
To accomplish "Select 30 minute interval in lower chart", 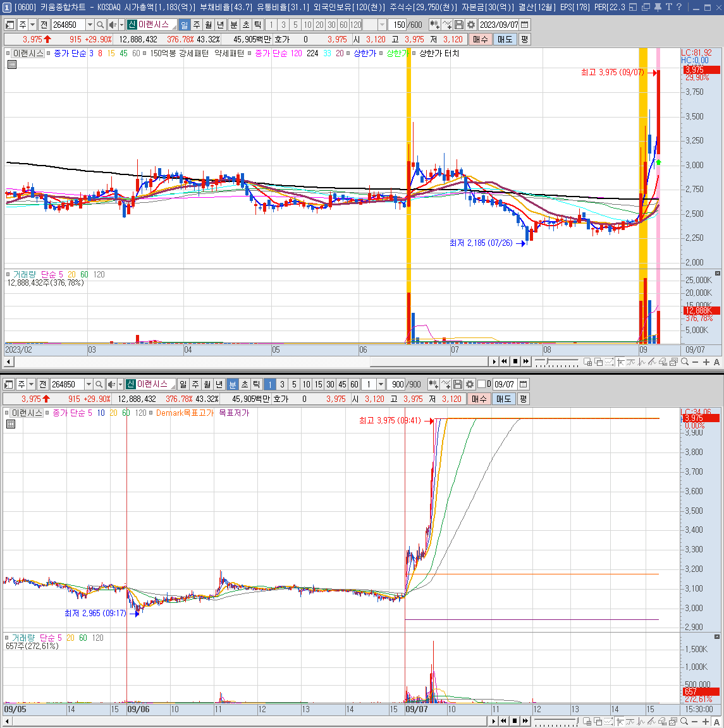I will point(331,384).
